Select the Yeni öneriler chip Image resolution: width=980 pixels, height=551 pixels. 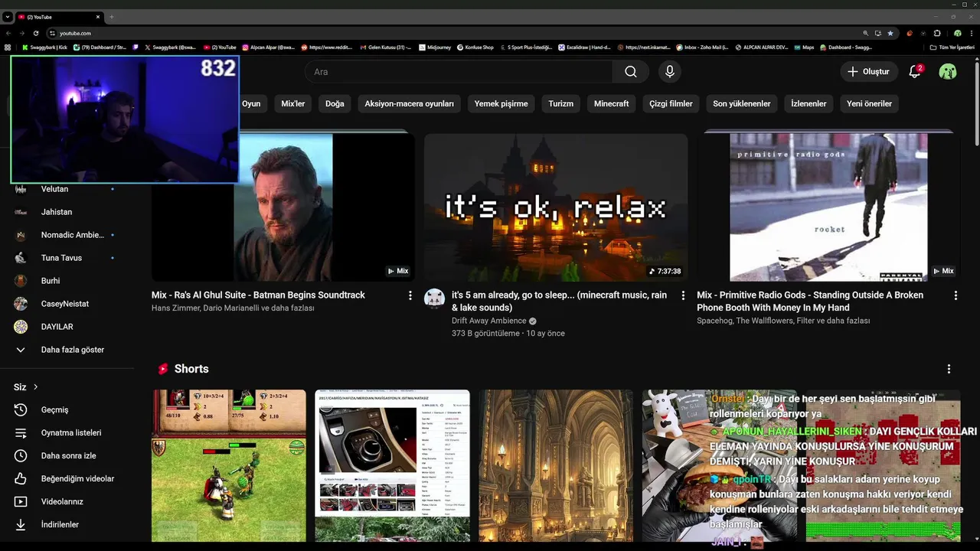(869, 103)
